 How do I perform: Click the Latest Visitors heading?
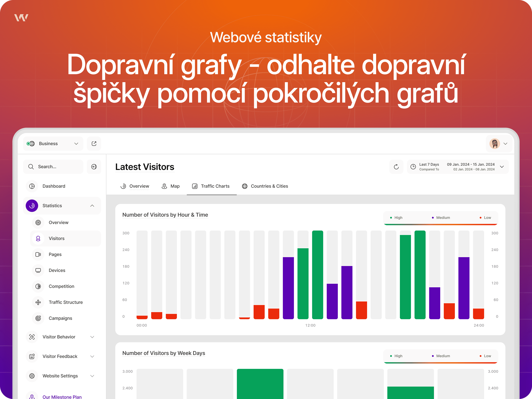(145, 167)
